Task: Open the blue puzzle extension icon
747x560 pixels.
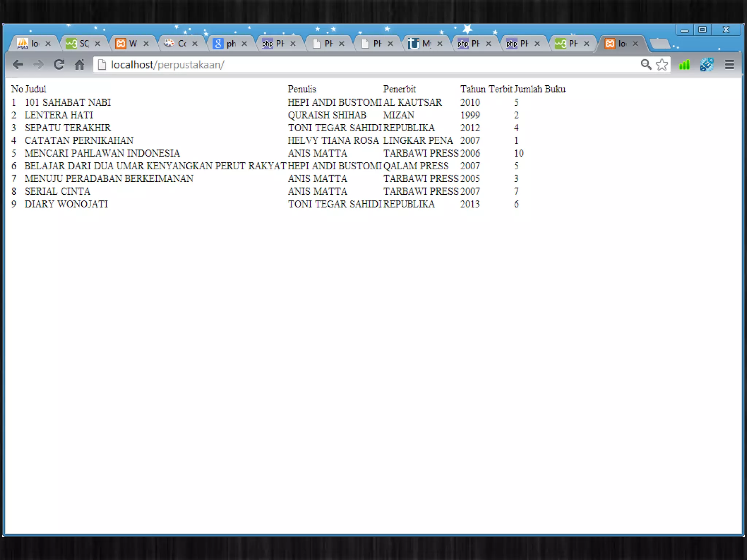Action: click(x=707, y=65)
